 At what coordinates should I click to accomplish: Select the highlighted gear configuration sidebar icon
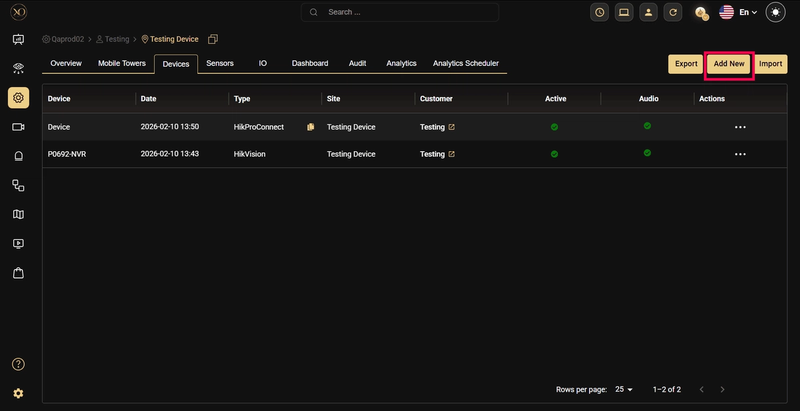tap(18, 97)
